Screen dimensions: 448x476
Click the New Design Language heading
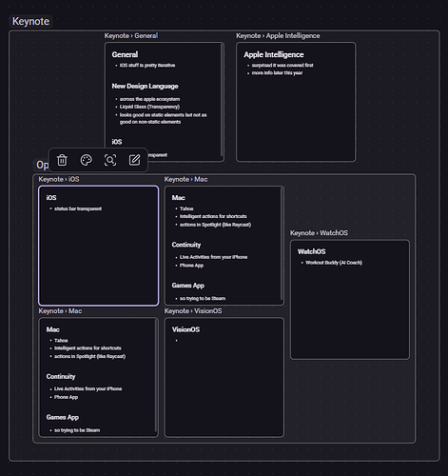tap(145, 86)
